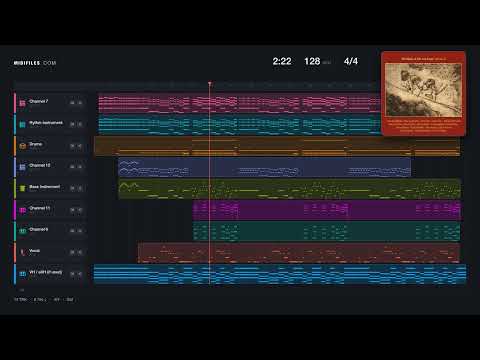Mute the Rhythm Instrument track
Image resolution: width=480 pixels, height=360 pixels.
[72, 124]
